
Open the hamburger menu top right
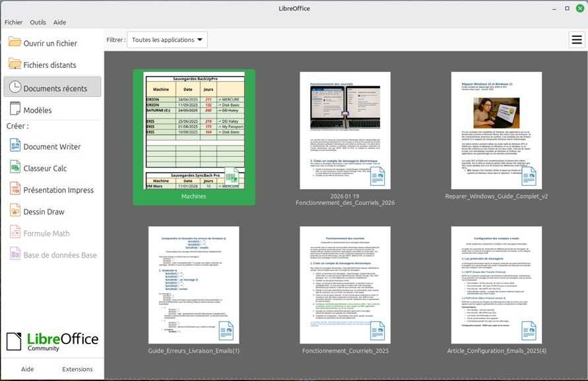(x=577, y=39)
